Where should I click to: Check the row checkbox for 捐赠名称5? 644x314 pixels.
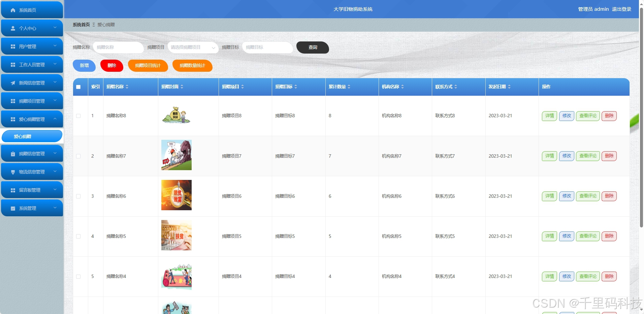click(78, 236)
